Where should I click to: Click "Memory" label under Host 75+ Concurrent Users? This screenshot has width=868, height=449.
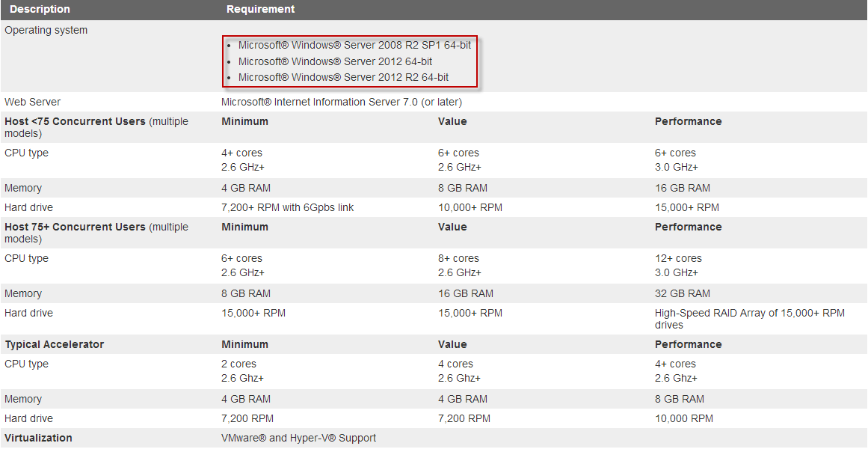point(23,294)
